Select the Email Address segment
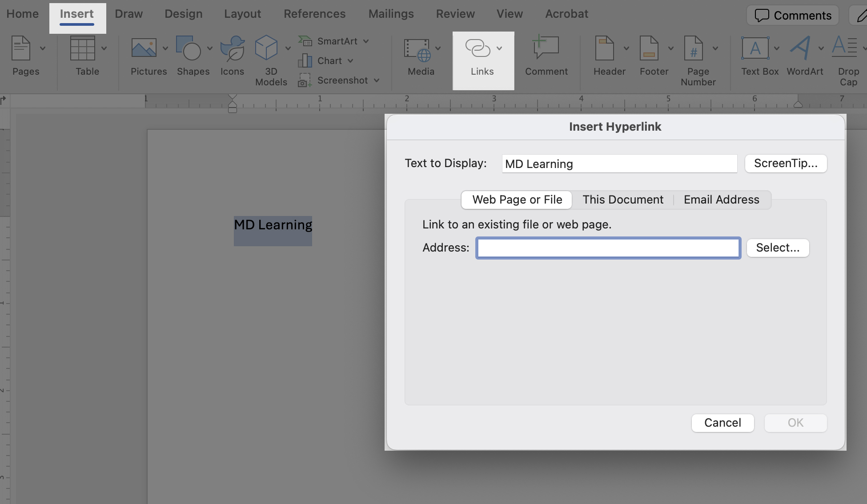The image size is (867, 504). tap(721, 200)
